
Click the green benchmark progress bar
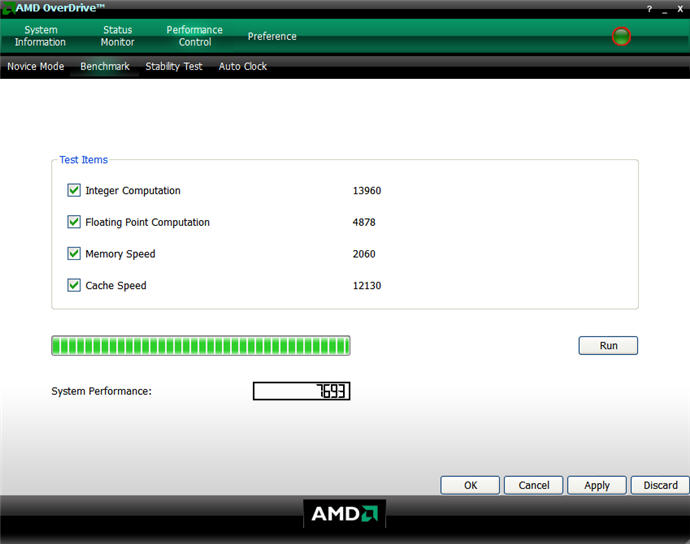(x=201, y=346)
